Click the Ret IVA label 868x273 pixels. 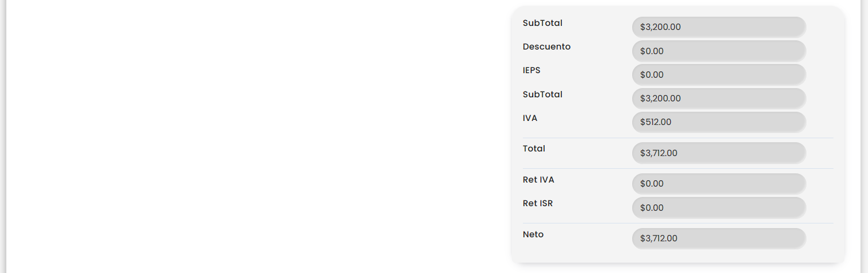pyautogui.click(x=538, y=180)
